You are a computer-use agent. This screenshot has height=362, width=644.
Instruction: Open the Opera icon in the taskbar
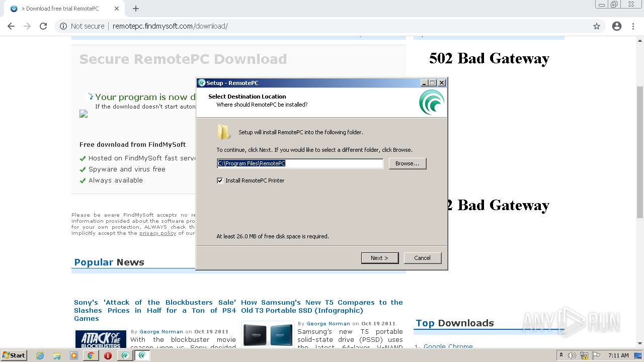[x=108, y=355]
